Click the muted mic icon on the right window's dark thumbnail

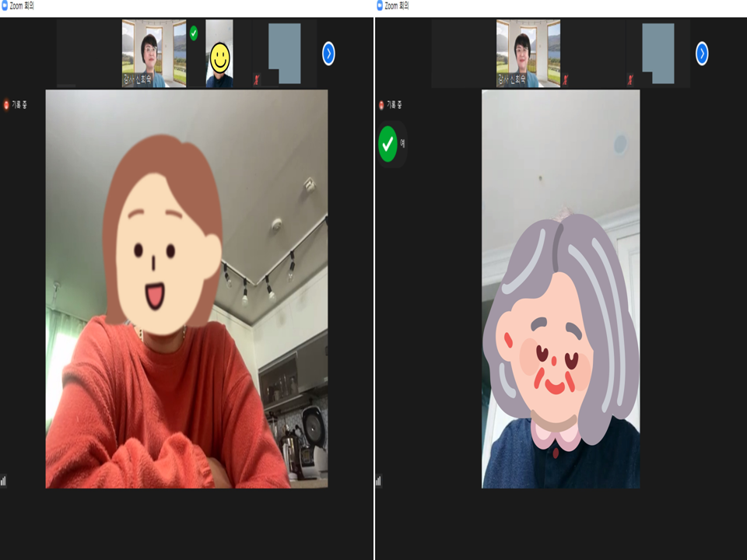(x=566, y=79)
